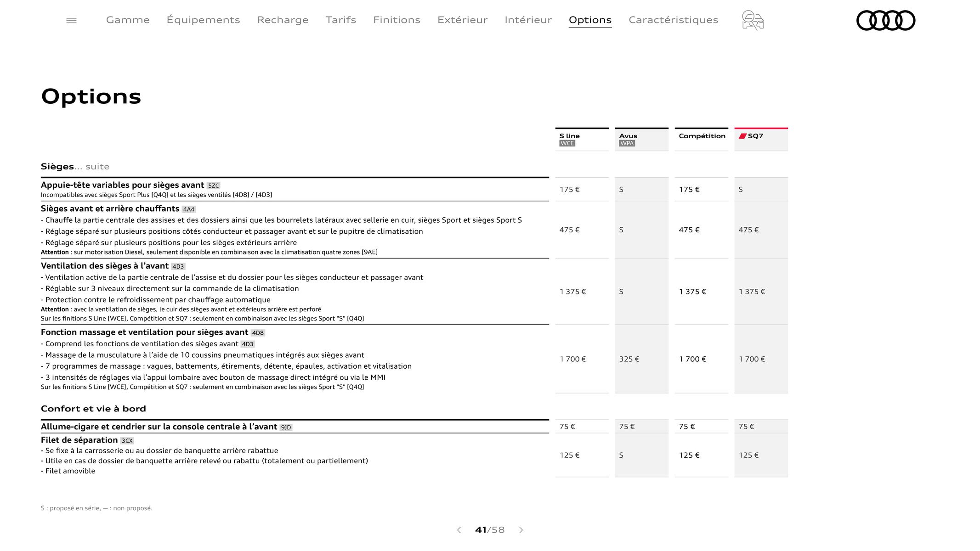Click SQ7 price 75 € for Allume-cigare
980x551 pixels.
(746, 427)
